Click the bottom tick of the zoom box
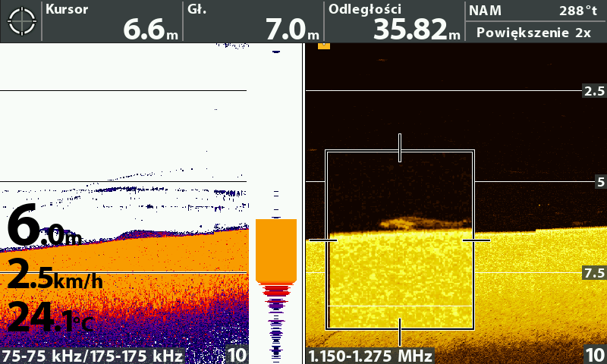Image resolution: width=607 pixels, height=364 pixels. pos(400,331)
